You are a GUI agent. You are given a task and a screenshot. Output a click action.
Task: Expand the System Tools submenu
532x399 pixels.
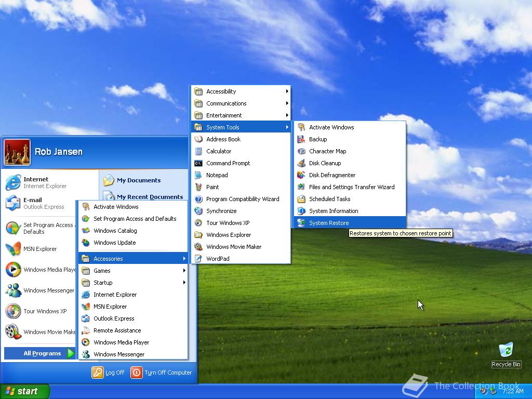[241, 127]
